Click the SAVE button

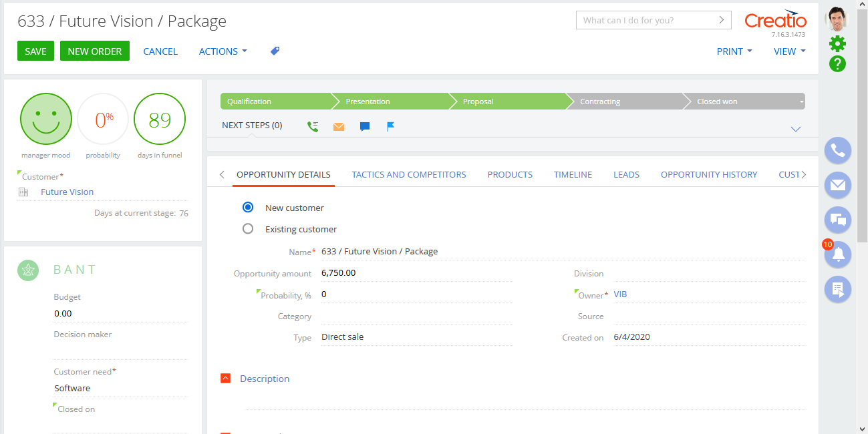[x=35, y=51]
